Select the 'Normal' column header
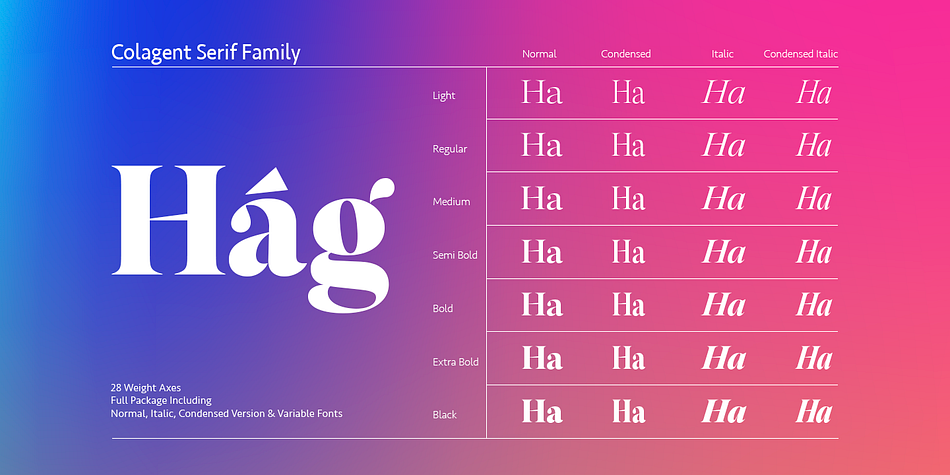 [x=539, y=54]
